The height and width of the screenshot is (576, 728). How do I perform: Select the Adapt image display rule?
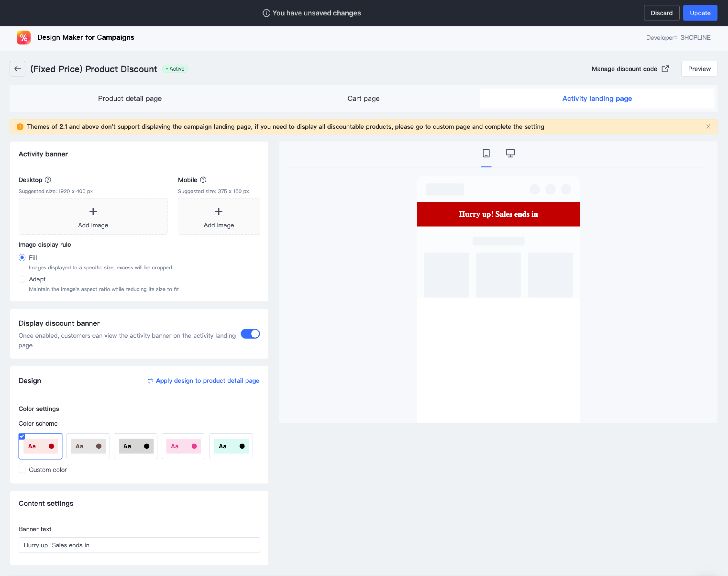pos(22,279)
